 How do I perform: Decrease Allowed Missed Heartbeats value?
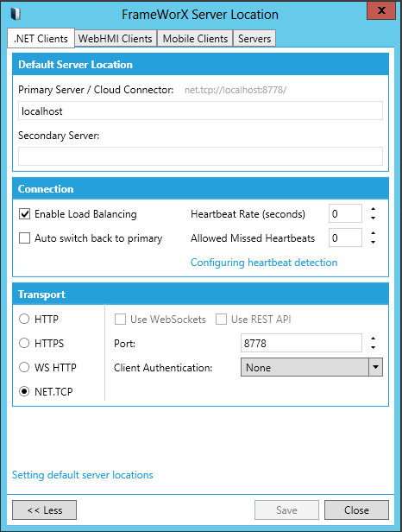(373, 242)
